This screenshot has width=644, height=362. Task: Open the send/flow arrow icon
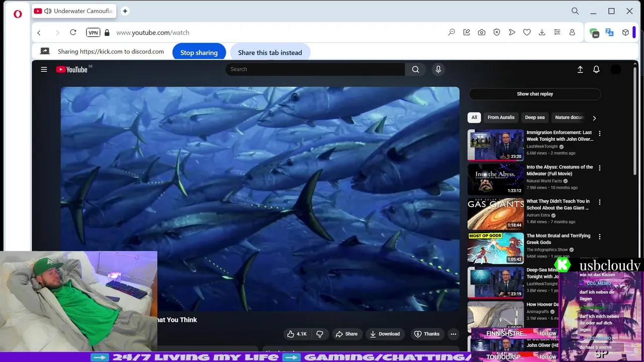click(512, 32)
